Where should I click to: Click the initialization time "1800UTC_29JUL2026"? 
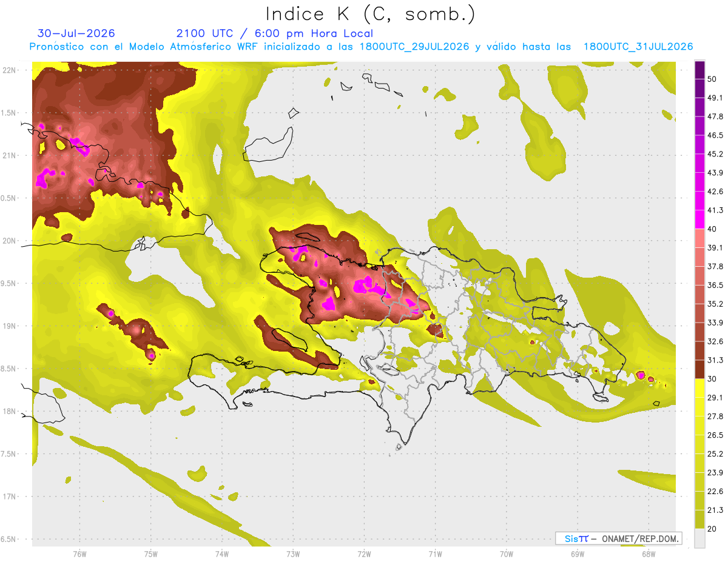coord(414,47)
